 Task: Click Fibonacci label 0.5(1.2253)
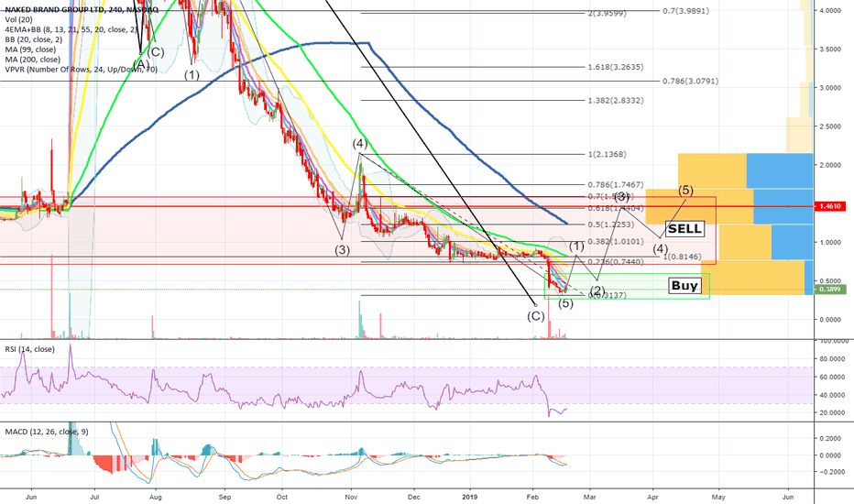coord(611,225)
